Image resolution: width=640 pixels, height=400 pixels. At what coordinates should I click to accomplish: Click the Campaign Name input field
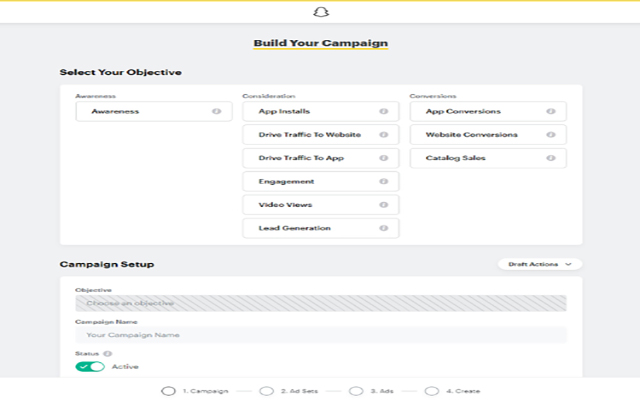(x=320, y=336)
